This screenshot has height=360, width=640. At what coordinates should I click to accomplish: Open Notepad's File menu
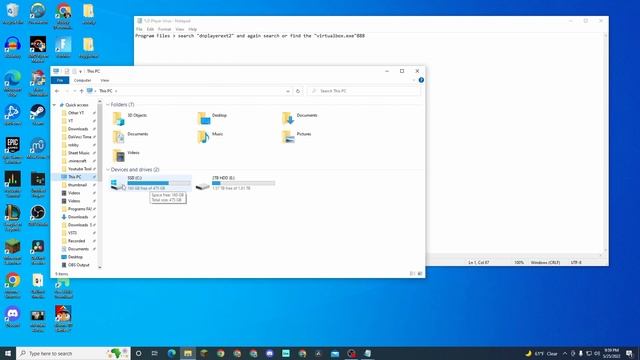139,29
